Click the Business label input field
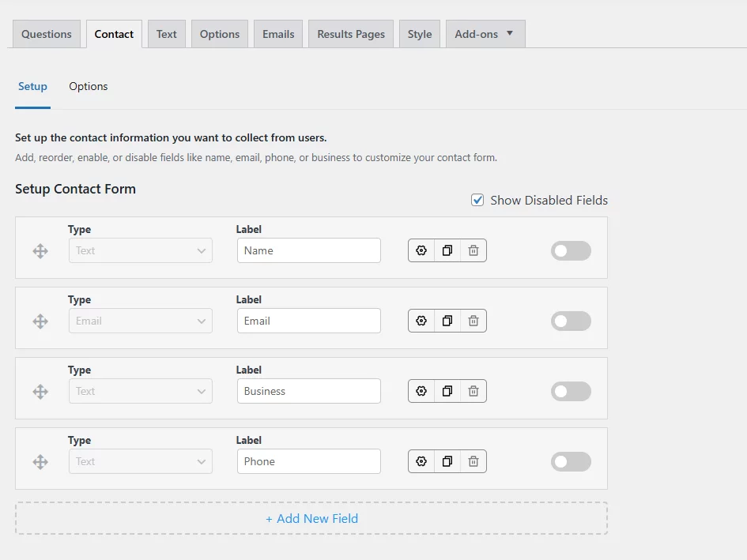The image size is (747, 560). [308, 390]
